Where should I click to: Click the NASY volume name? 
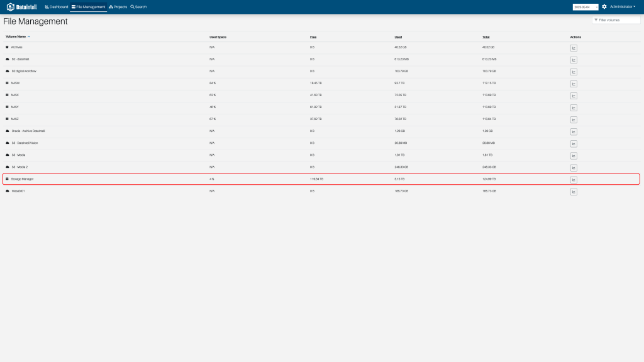click(15, 107)
